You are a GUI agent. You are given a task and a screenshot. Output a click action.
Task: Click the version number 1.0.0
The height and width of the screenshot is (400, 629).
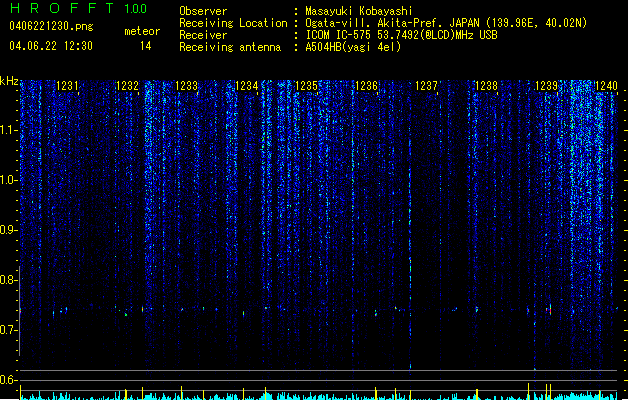136,9
